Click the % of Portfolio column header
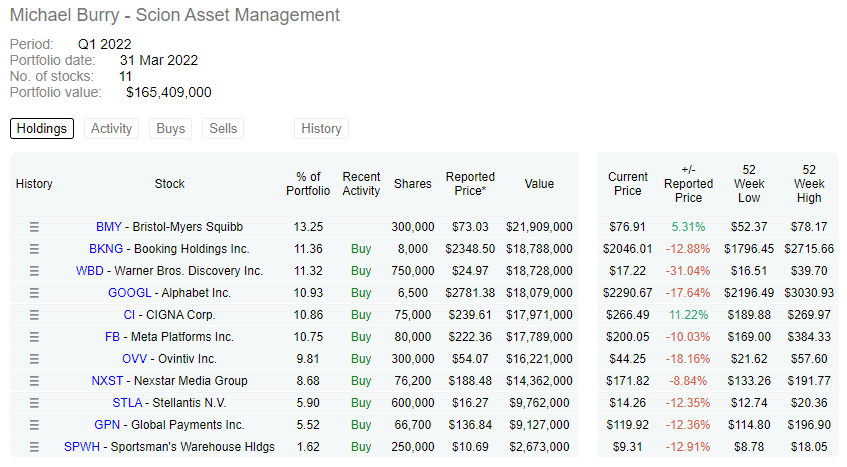847x467 pixels. 308,184
